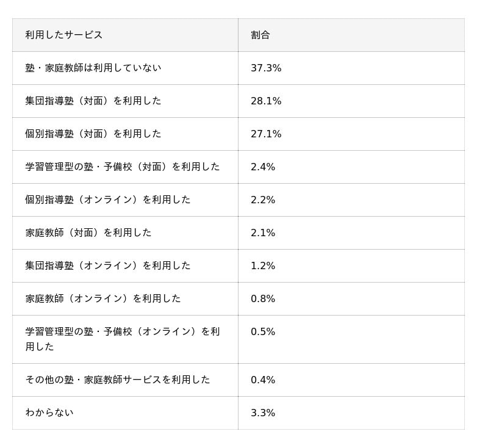This screenshot has width=488, height=448.
Task: Click the 37.3% value cell
Action: [x=266, y=68]
